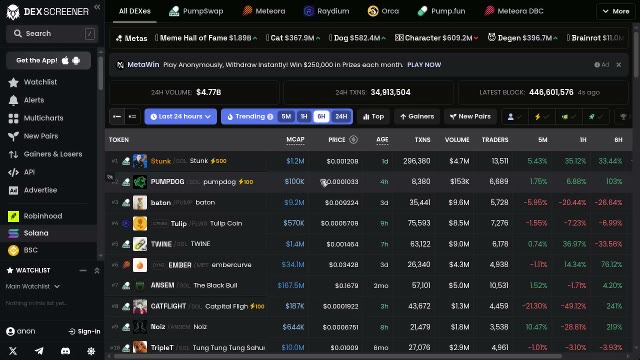Click the PUMPDOG token avatar
This screenshot has width=640, height=360.
140,182
